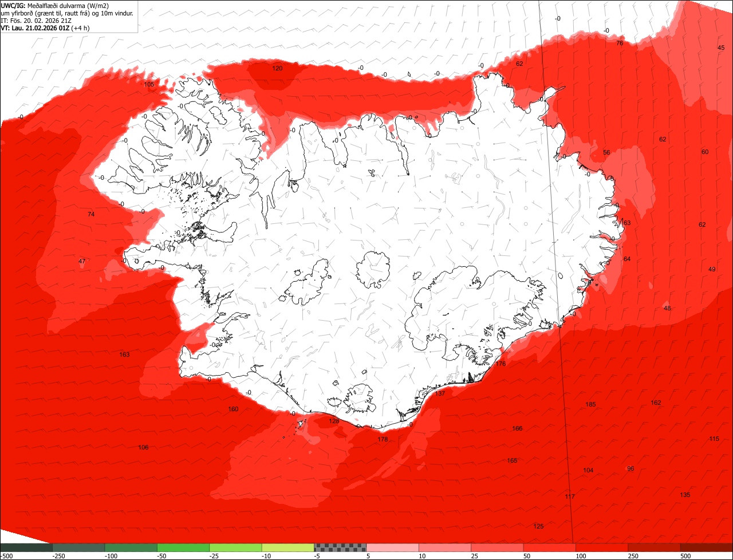
Task: Click the darkest red swatch right of 500
Action: pos(707,547)
